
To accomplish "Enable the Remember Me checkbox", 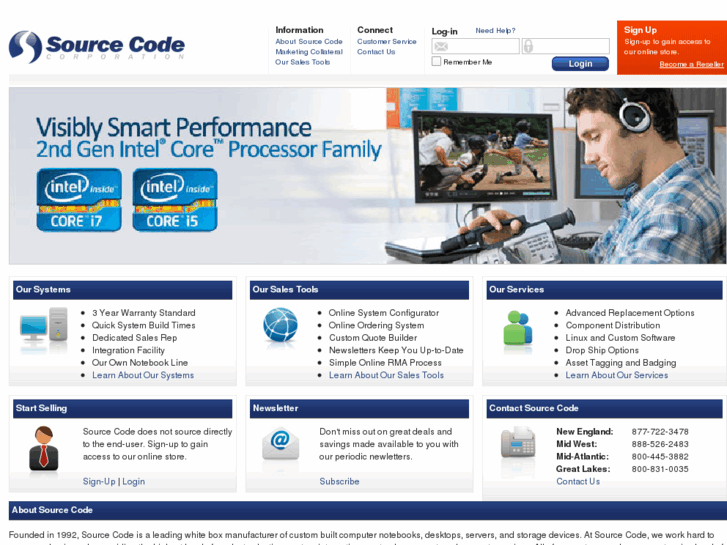I will point(436,61).
